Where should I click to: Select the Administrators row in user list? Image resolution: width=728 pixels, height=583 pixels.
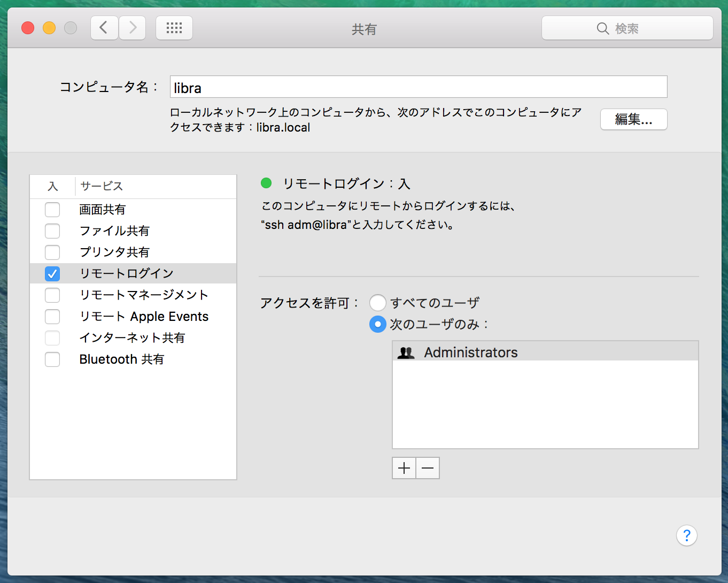point(545,352)
